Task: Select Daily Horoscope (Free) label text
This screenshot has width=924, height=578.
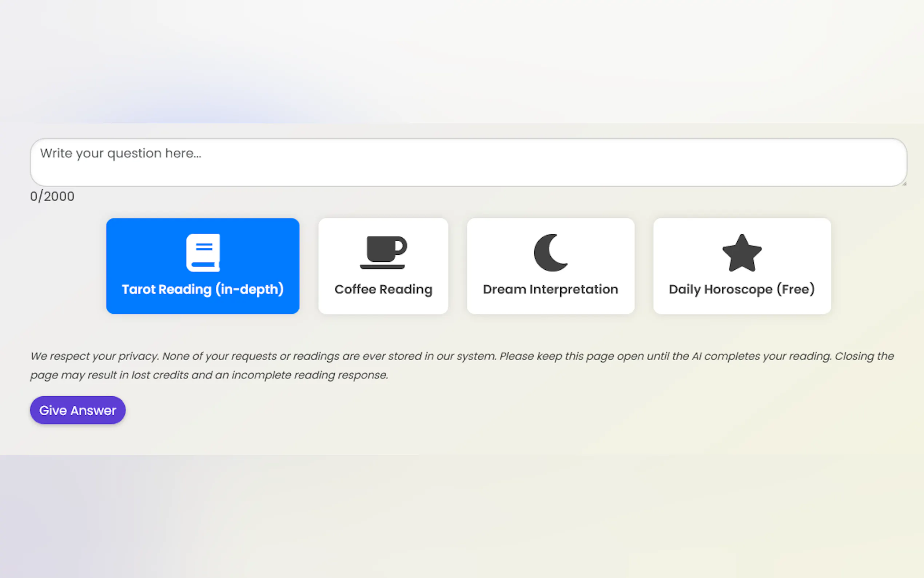Action: coord(742,289)
